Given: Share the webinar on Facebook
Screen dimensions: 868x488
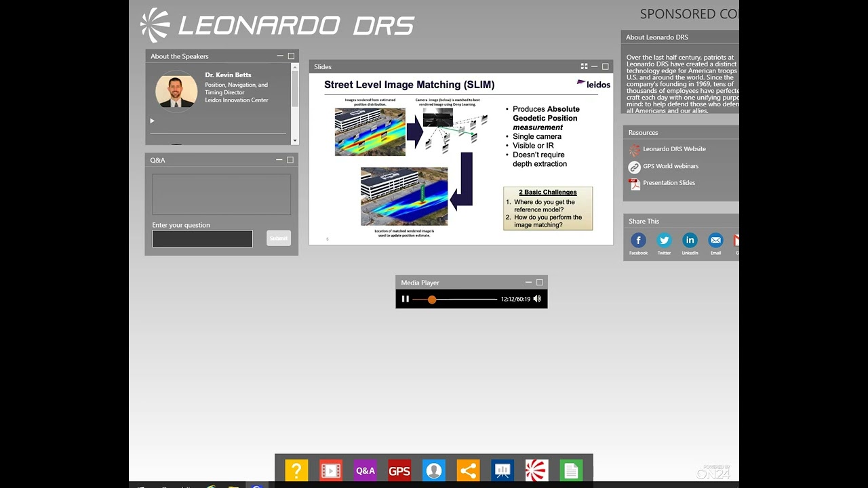Looking at the screenshot, I should (638, 240).
